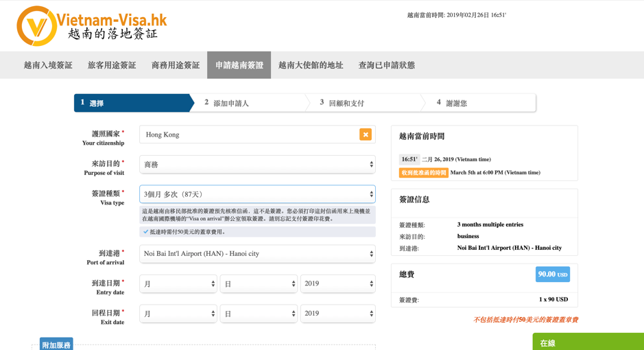Image resolution: width=644 pixels, height=350 pixels.
Task: Open the visa type dropdown
Action: (257, 194)
